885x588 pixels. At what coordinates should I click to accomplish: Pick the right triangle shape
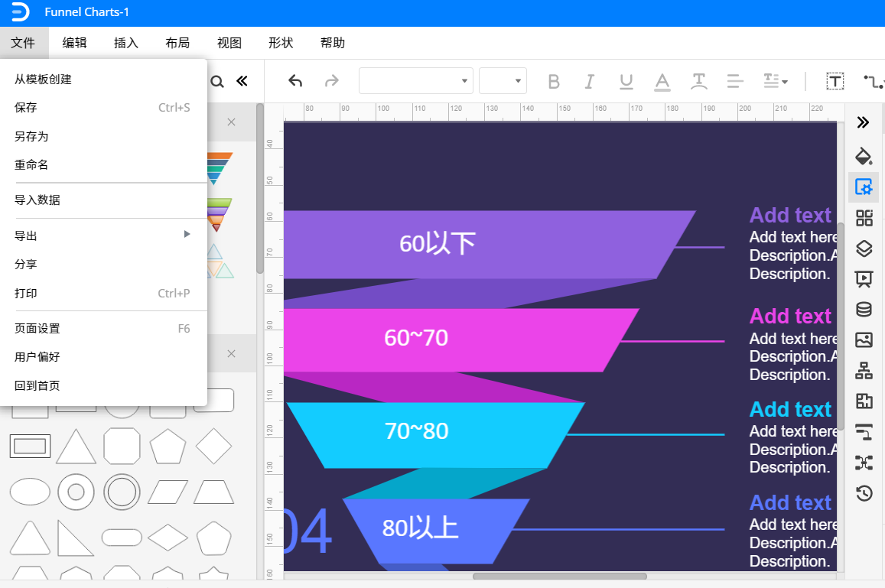(x=76, y=538)
